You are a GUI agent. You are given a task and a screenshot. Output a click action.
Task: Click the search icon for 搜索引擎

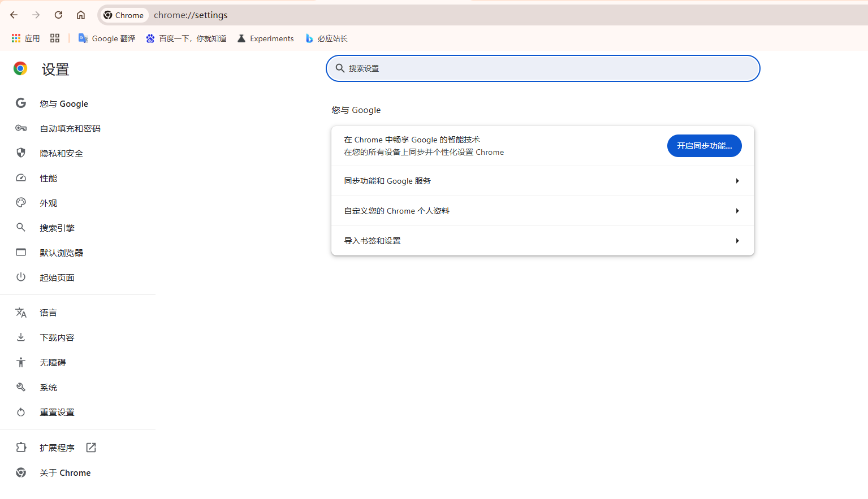(x=21, y=227)
